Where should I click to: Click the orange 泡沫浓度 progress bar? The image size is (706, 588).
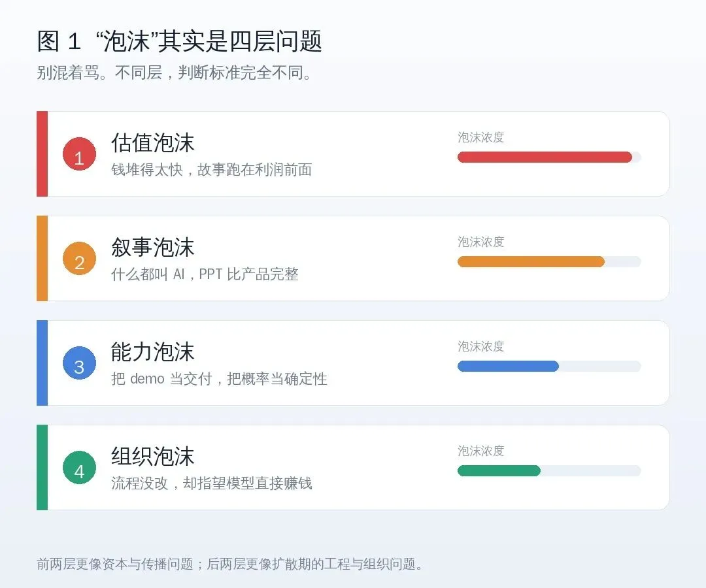pyautogui.click(x=549, y=262)
